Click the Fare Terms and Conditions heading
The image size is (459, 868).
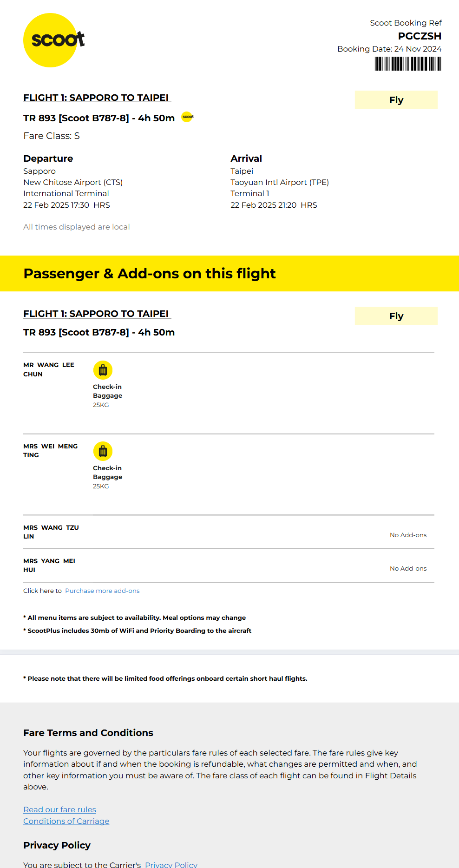(x=88, y=733)
